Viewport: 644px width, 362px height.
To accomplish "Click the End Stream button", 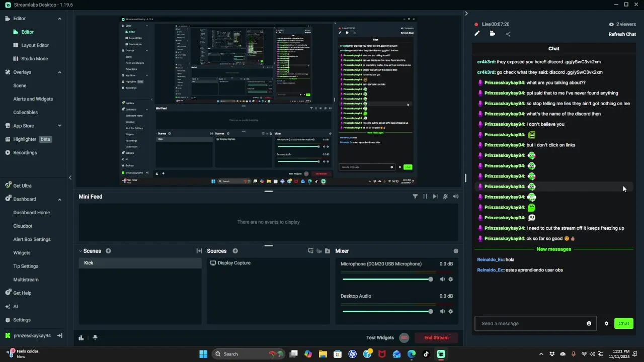I will [x=436, y=338].
